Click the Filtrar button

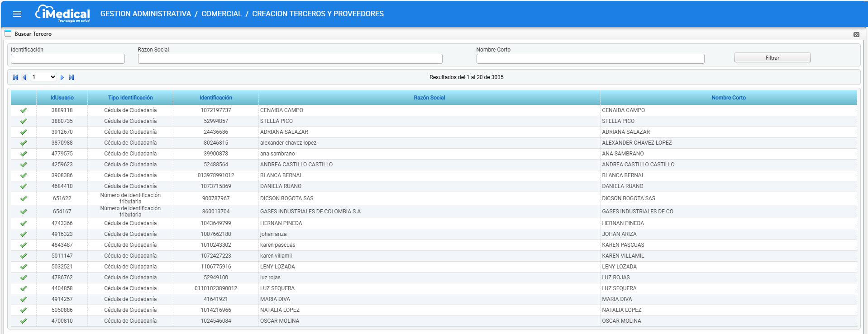click(772, 58)
